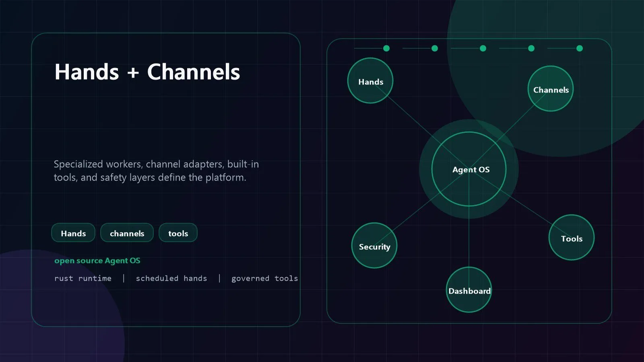
Task: Click the 'Specialized workers, channel adapters' description
Action: 156,171
